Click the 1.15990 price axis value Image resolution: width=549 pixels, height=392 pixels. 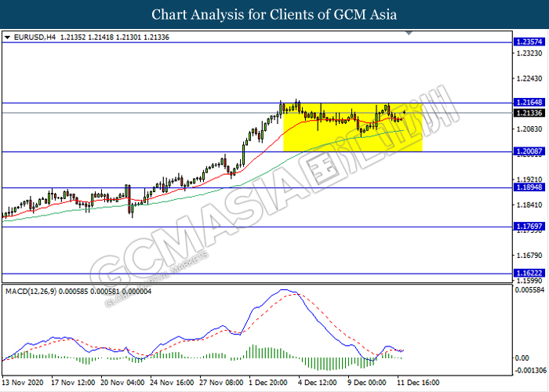[529, 281]
